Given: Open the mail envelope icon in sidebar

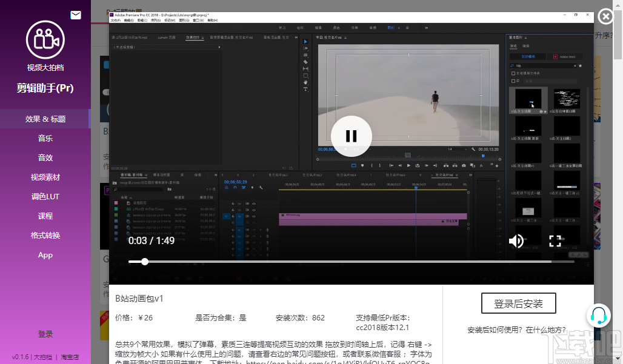Looking at the screenshot, I should (76, 15).
